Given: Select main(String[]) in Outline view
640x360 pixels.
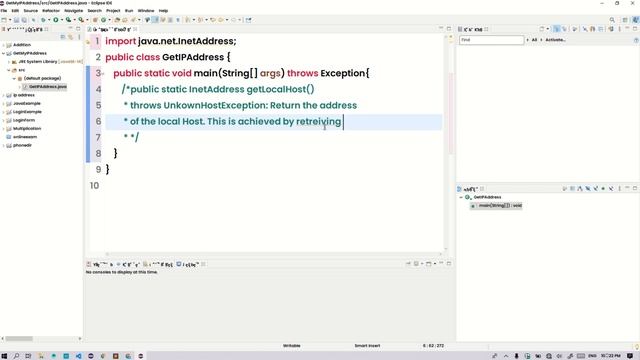Looking at the screenshot, I should (x=496, y=206).
